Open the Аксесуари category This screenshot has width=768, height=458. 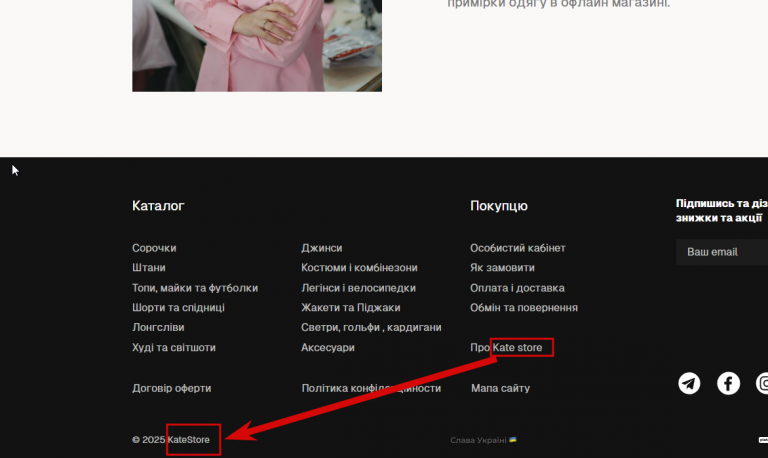[328, 347]
